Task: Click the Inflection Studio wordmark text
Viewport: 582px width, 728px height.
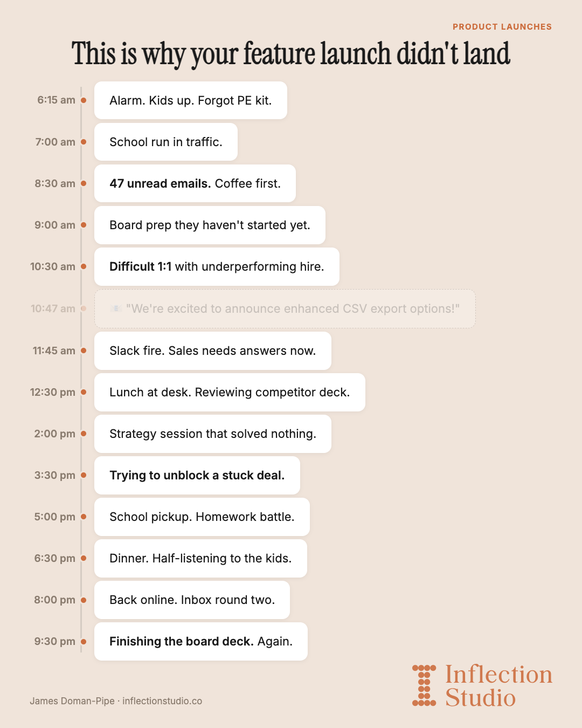Action: point(498,686)
